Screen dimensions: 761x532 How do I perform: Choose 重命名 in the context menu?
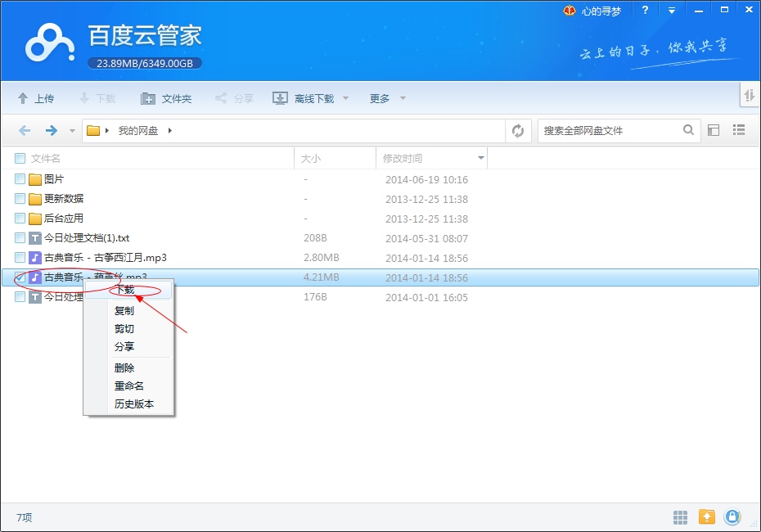pos(128,385)
